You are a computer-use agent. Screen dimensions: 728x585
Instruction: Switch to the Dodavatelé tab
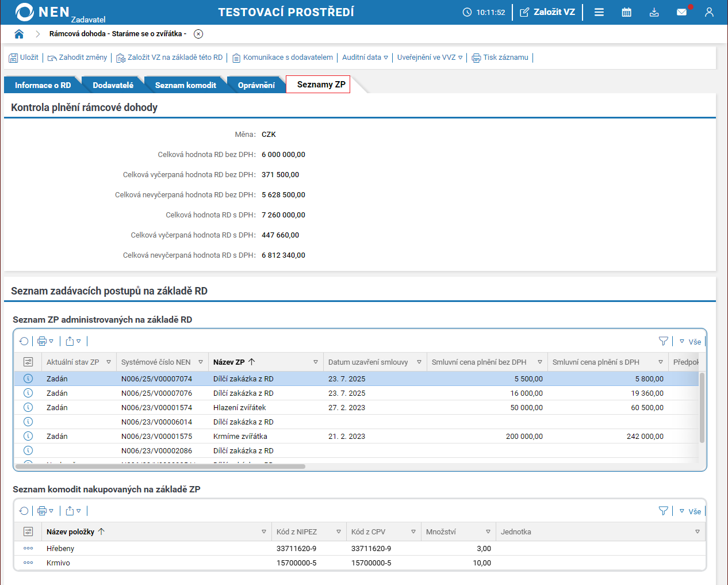113,85
